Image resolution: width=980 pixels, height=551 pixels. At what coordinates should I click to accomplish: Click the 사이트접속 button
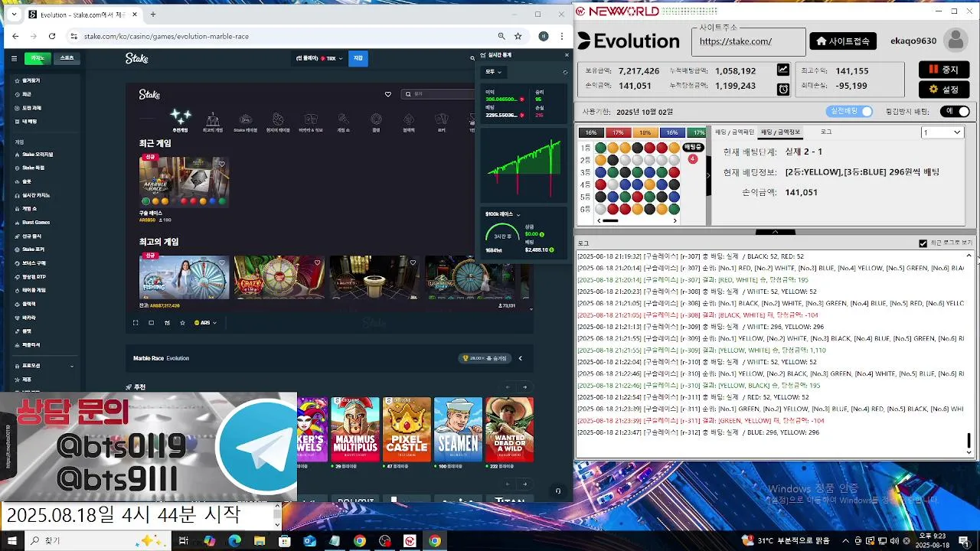click(x=844, y=41)
